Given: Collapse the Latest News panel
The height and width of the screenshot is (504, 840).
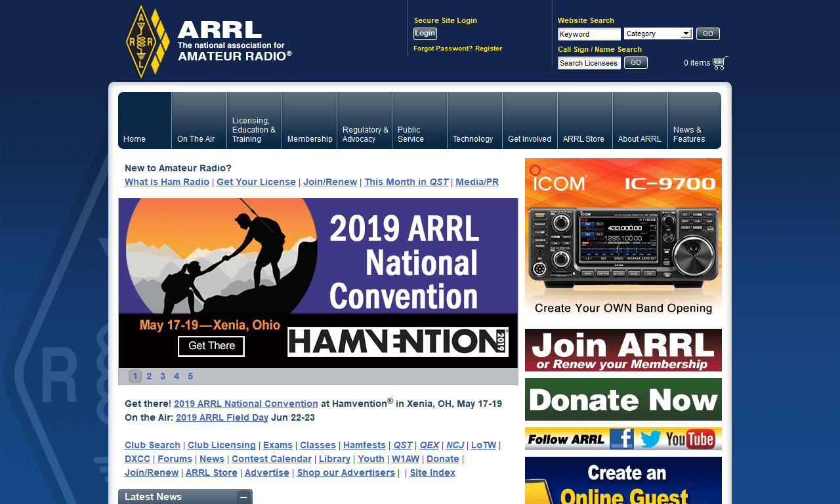Looking at the screenshot, I should click(243, 497).
